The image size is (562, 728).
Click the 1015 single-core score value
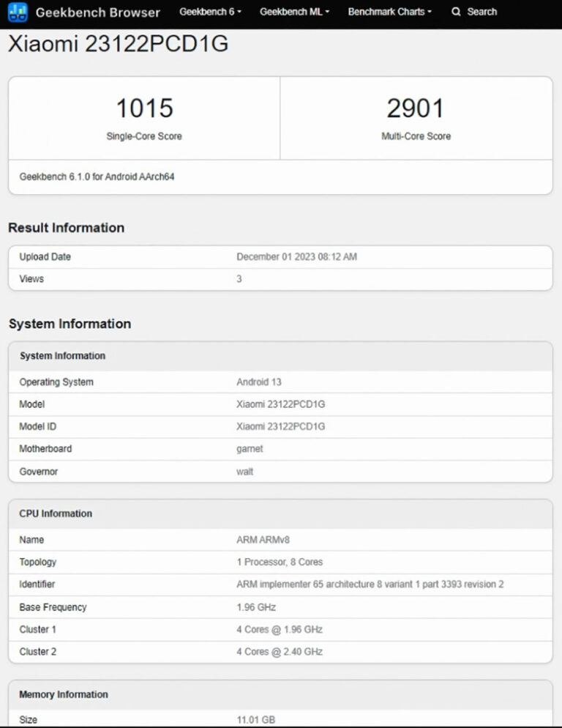tap(144, 108)
